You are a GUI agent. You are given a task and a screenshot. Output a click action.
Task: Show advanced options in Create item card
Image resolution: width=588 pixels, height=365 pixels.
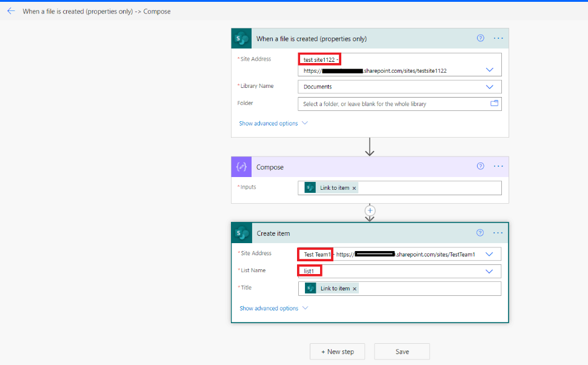tap(274, 308)
